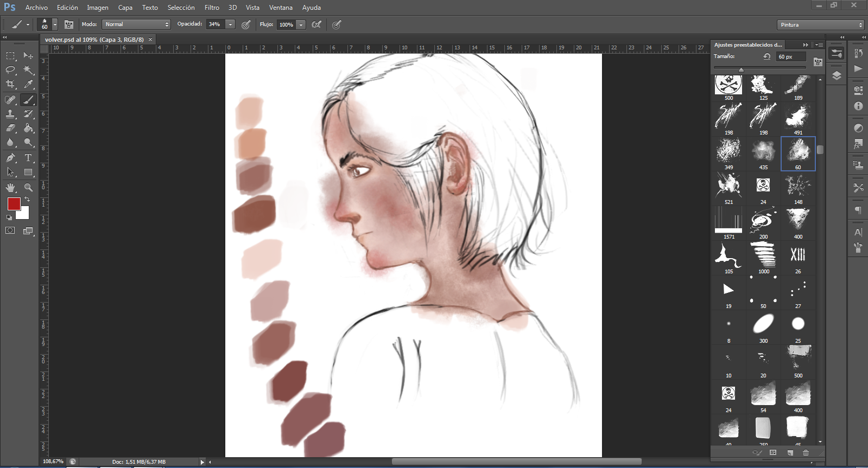Open the Opacidad slider dropdown arrow

230,24
